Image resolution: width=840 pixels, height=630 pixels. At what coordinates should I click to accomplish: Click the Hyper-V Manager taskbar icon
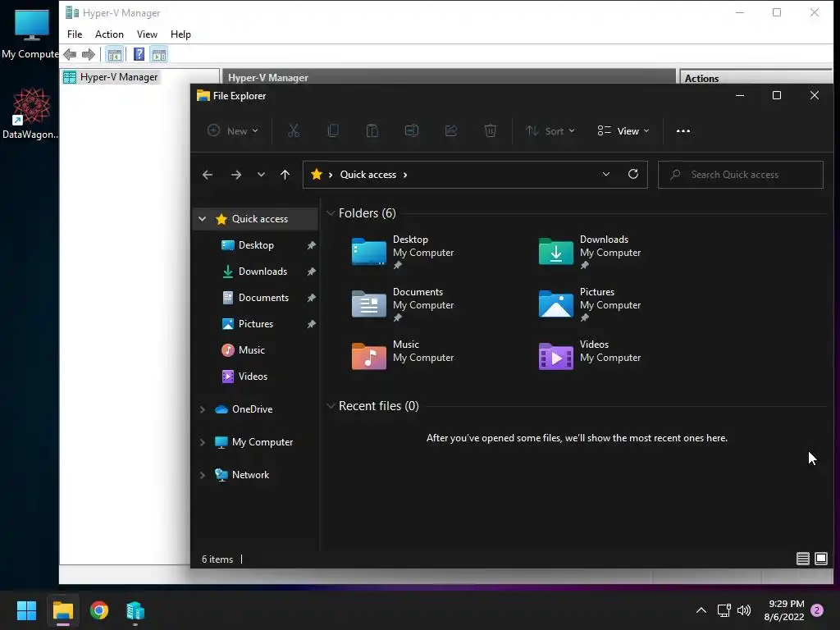(135, 610)
